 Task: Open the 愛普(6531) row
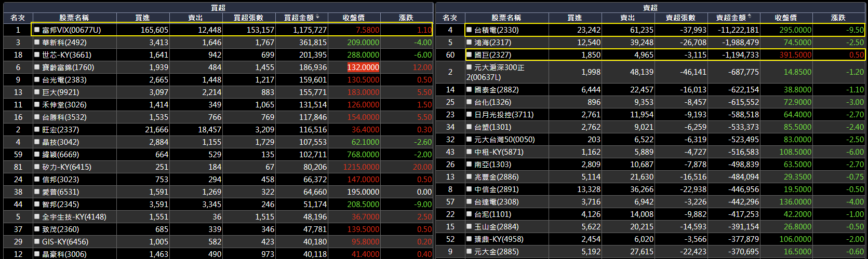pos(218,192)
